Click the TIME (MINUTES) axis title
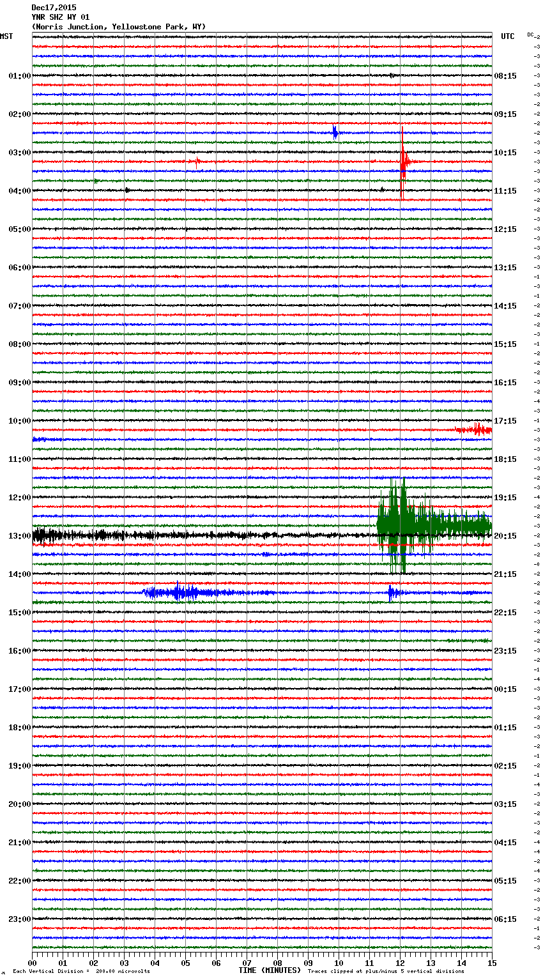Screen dimensions: 543x980 [270, 970]
